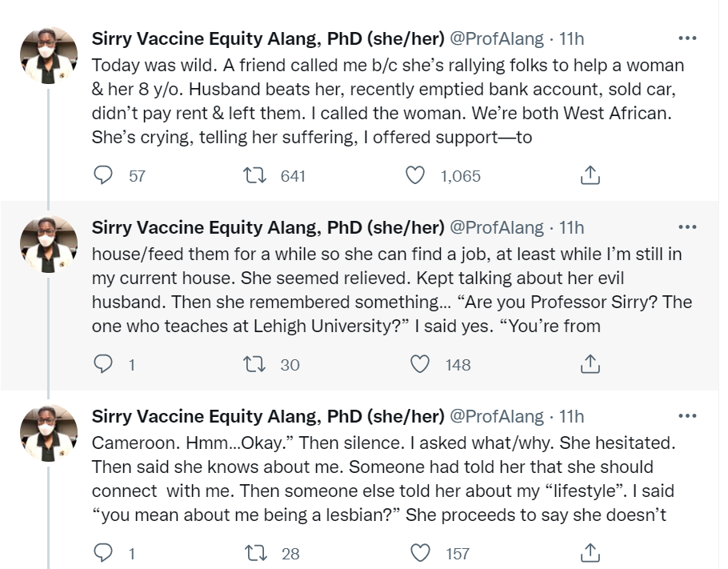Viewport: 728px width, 569px height.
Task: Like the first tweet with 1,065 likes
Action: pyautogui.click(x=415, y=174)
